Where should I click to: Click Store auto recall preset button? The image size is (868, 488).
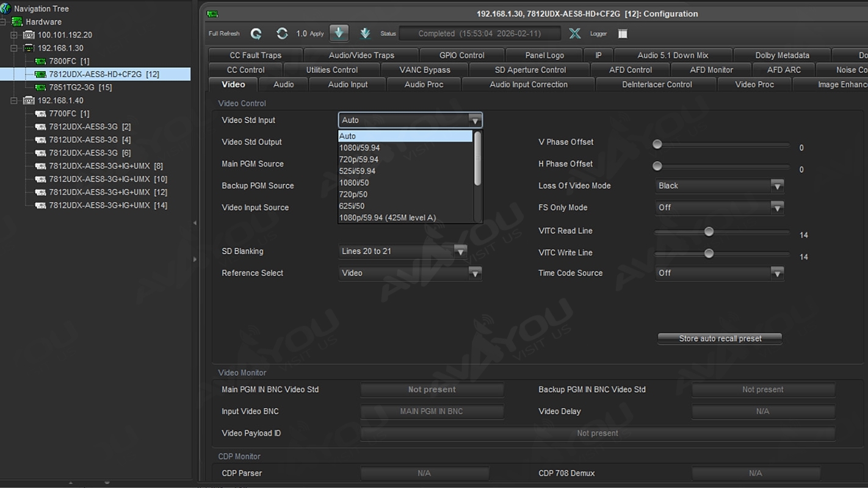point(720,339)
